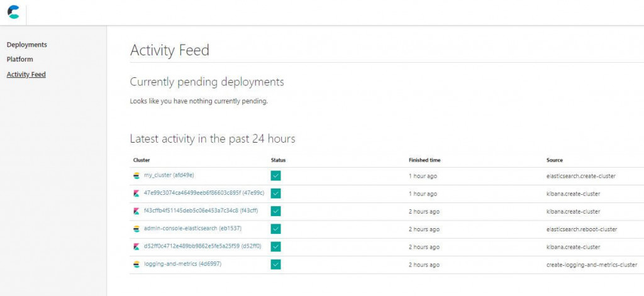The height and width of the screenshot is (296, 644).
Task: Click the status checkmark for admin-console-elasticsearch
Action: tap(275, 229)
